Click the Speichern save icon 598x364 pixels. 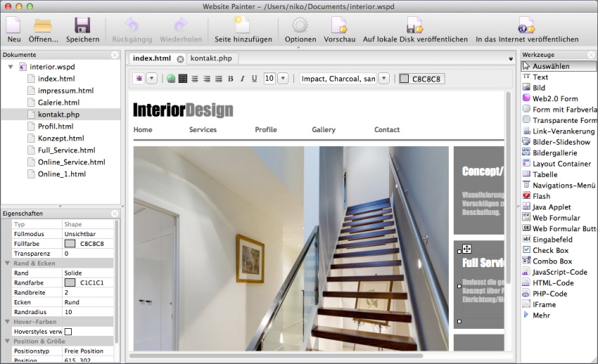[x=82, y=26]
